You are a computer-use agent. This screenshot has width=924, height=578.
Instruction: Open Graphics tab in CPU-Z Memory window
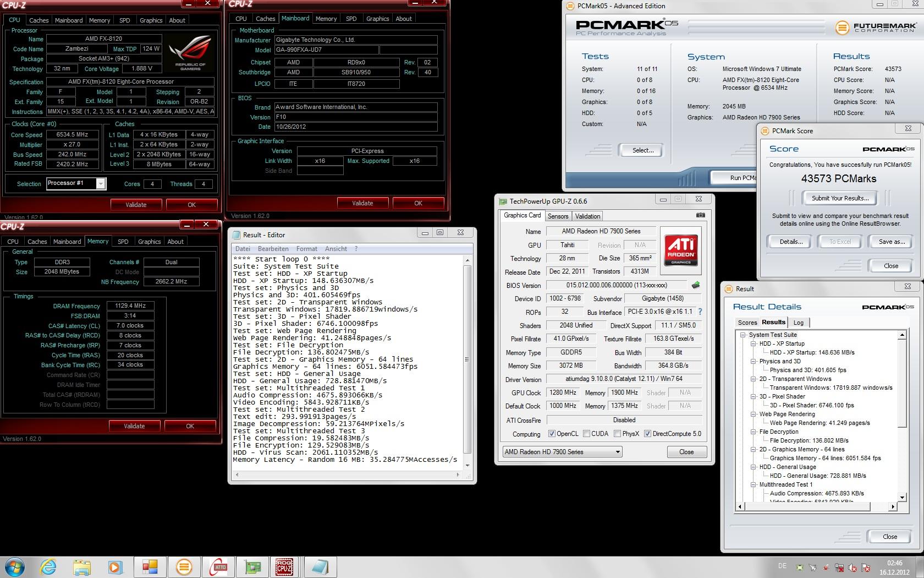point(149,242)
